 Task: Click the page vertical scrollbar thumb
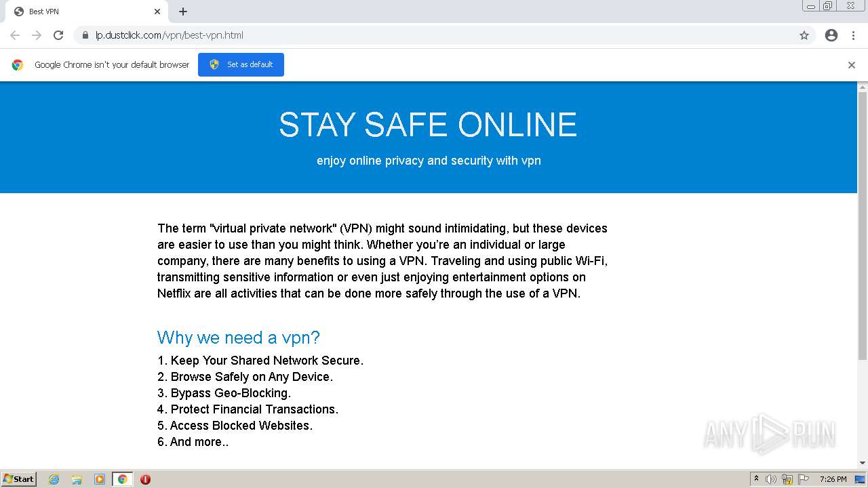click(x=863, y=227)
